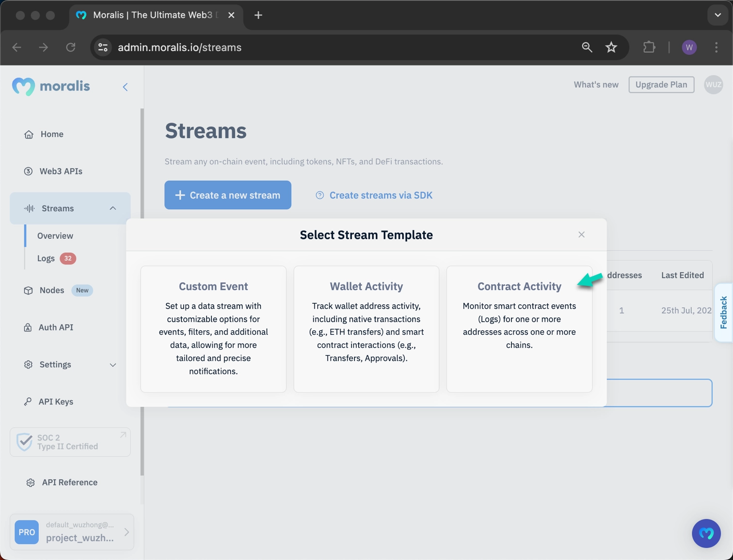This screenshot has width=733, height=560.
Task: Click the Last Edited column header
Action: click(x=682, y=275)
